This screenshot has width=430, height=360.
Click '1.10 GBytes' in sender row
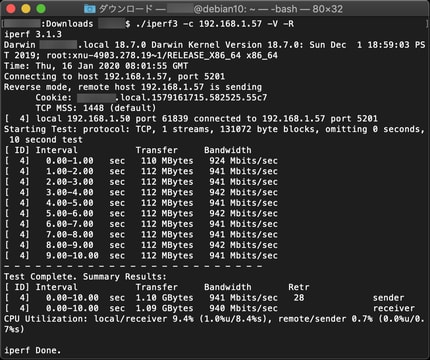(x=164, y=298)
